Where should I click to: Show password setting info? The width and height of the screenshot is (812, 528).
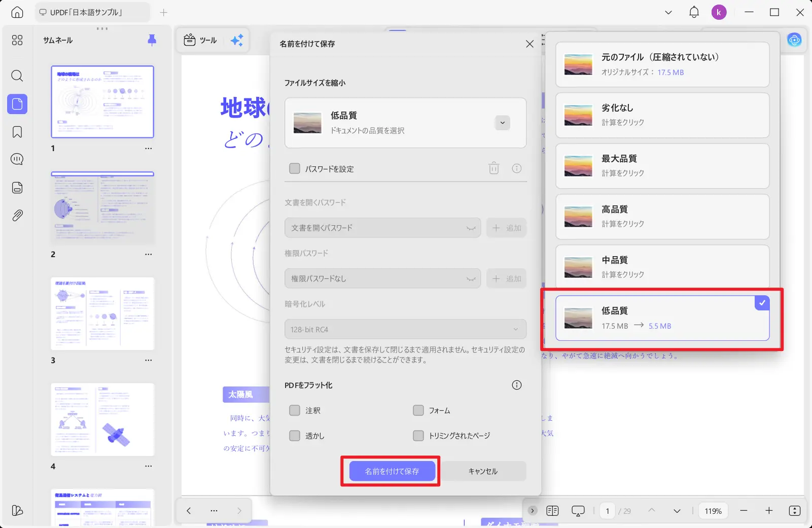tap(517, 168)
